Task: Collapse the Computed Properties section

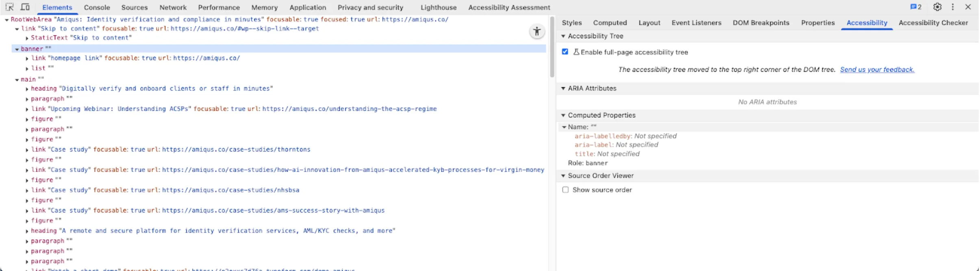Action: [563, 115]
